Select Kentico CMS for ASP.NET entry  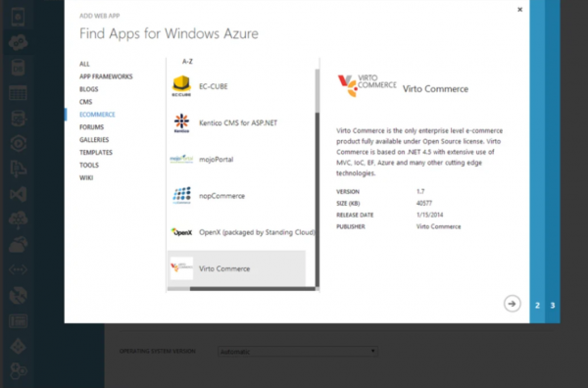click(x=238, y=122)
